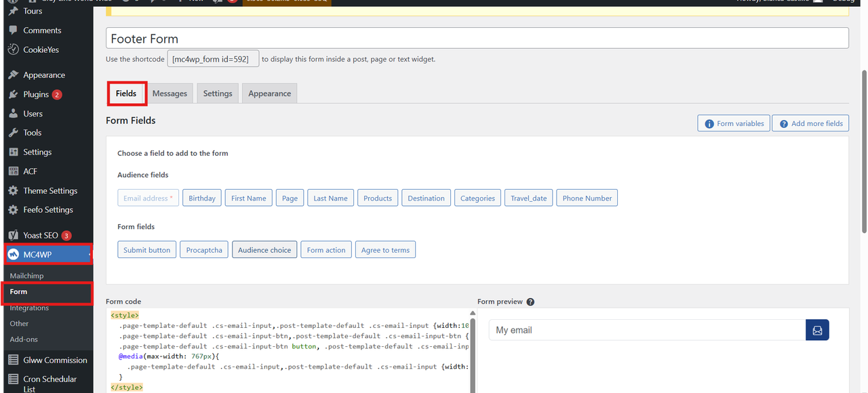
Task: Add the Birthday audience field
Action: [x=202, y=199]
